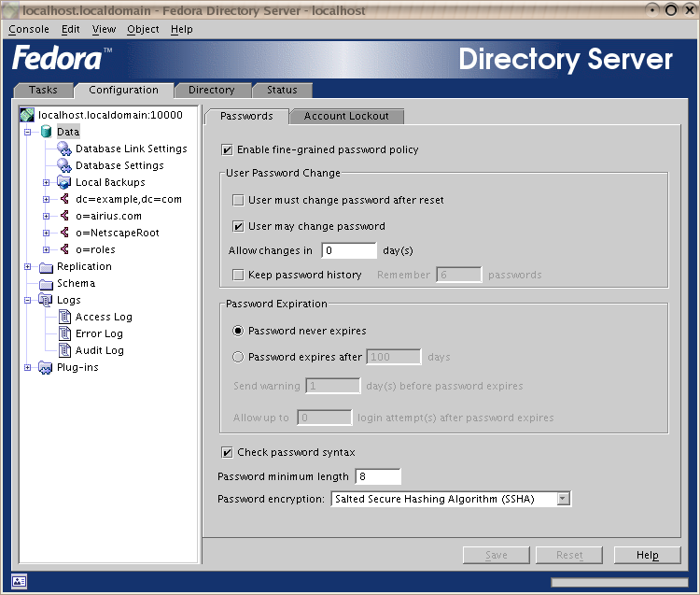700x595 pixels.
Task: Click the Audit Log document icon
Action: 64,350
